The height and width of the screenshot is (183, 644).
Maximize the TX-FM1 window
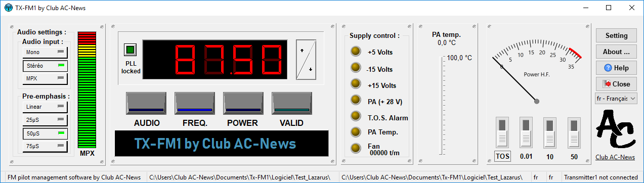(609, 8)
